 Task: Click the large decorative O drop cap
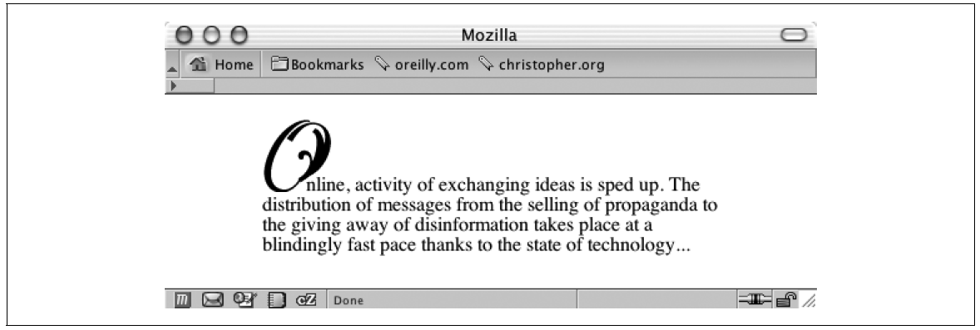(x=295, y=155)
